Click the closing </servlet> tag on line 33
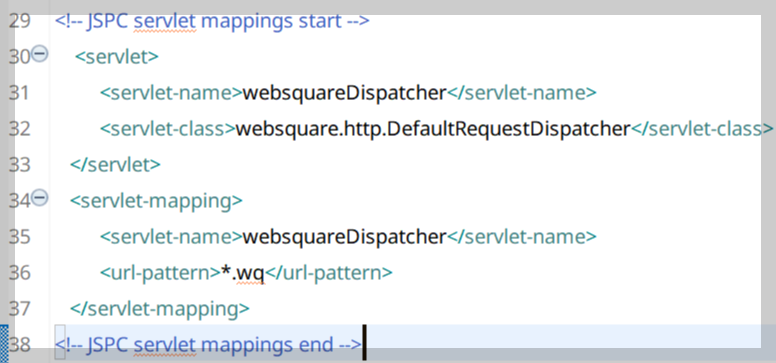Viewport: 776px width, 363px height. [115, 165]
